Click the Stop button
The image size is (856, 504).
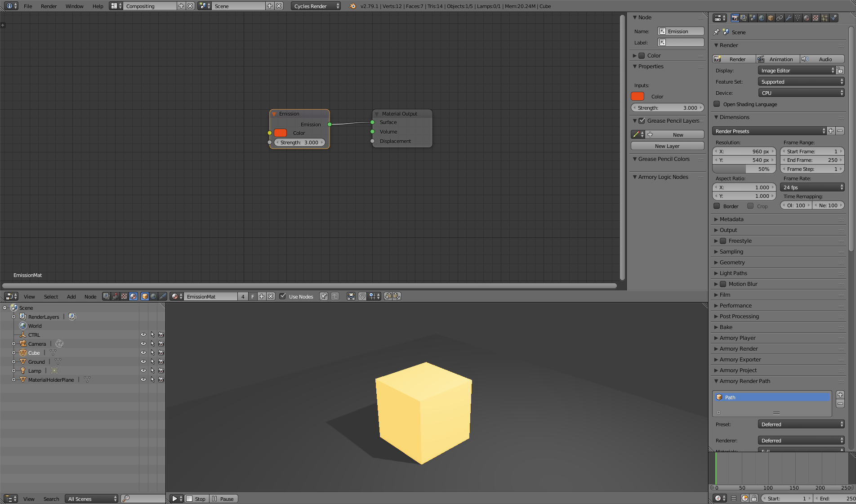(196, 499)
